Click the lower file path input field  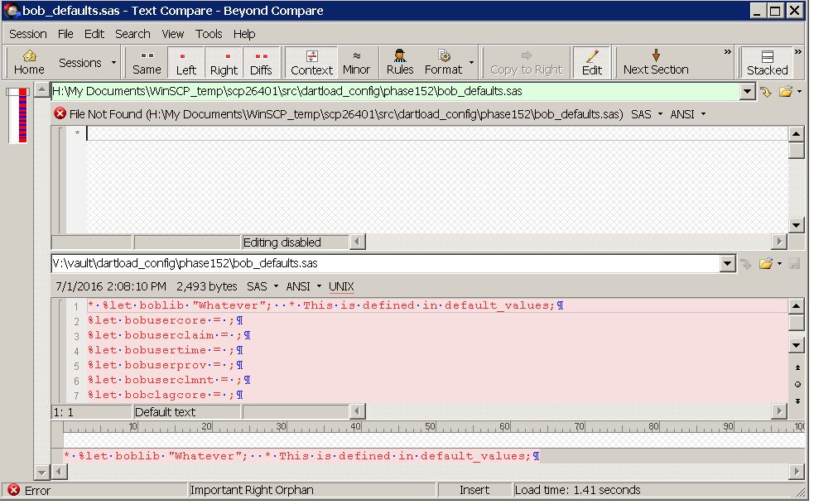385,264
